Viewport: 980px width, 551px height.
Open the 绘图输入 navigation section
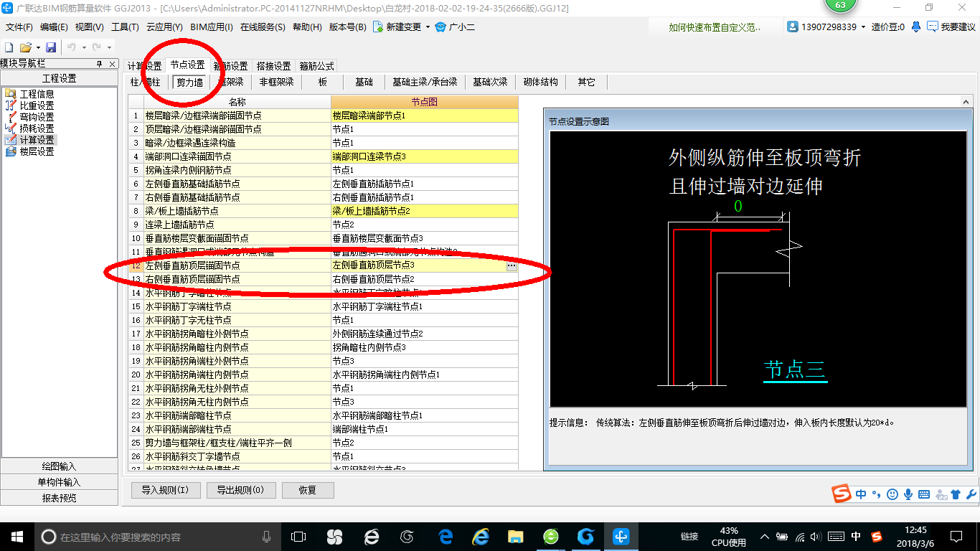pos(59,466)
